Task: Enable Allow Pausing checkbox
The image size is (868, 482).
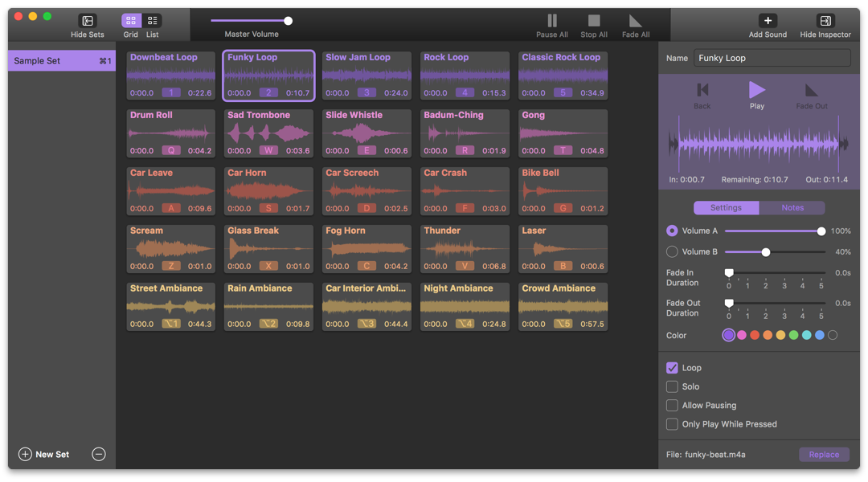Action: 672,406
